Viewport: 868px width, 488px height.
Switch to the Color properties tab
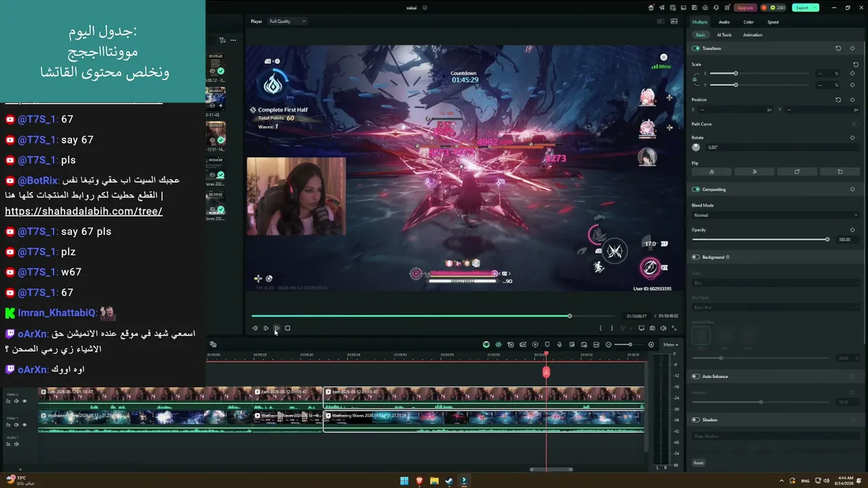749,22
